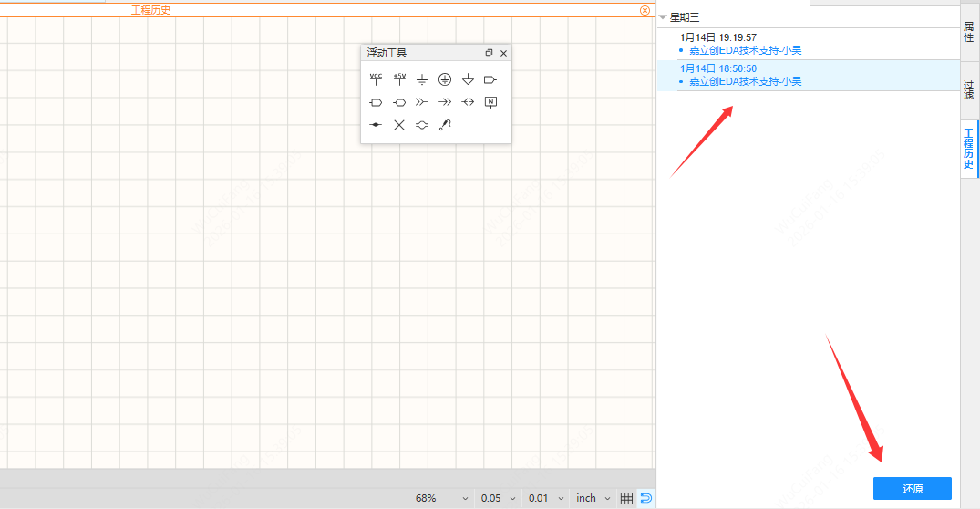The height and width of the screenshot is (509, 980).
Task: Open the 68% zoom dropdown
Action: click(442, 498)
